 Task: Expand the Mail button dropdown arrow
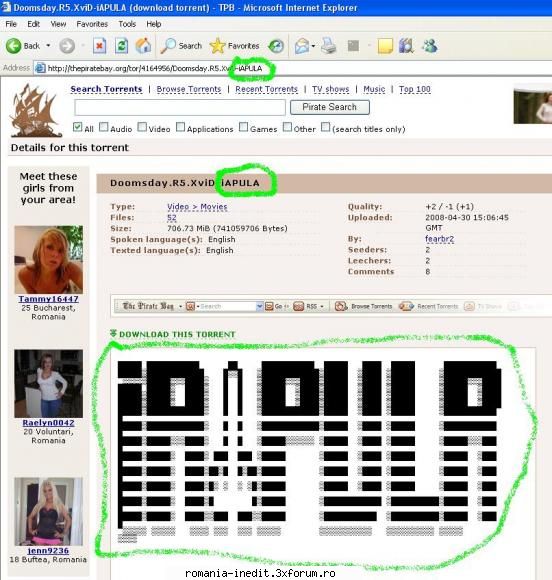point(313,46)
